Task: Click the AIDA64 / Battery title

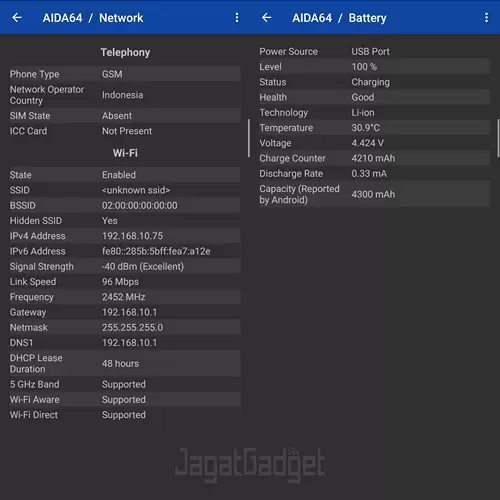Action: [x=339, y=18]
